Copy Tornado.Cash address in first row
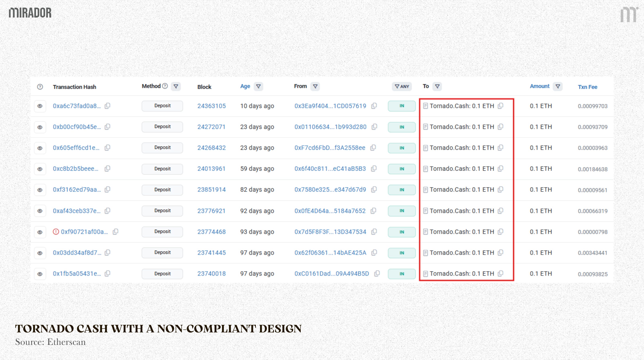 coord(500,106)
